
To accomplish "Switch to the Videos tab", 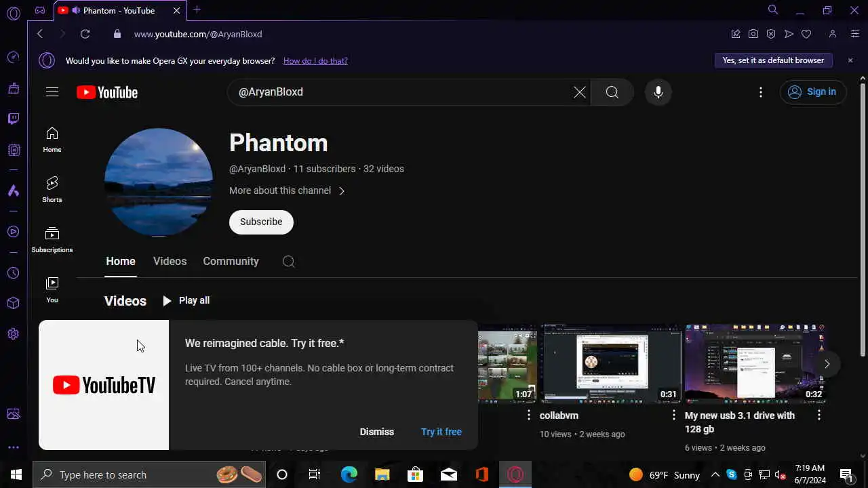I will pyautogui.click(x=170, y=262).
